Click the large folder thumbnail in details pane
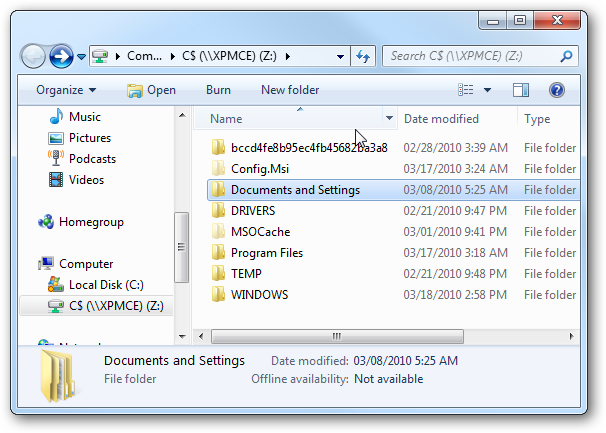Screen dimensions: 606x433 tap(57, 375)
